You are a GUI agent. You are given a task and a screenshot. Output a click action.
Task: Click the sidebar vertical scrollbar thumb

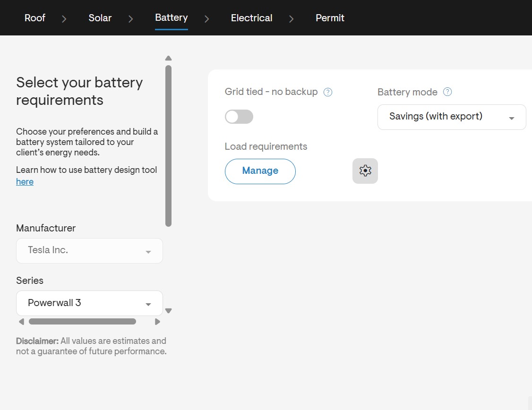click(x=168, y=146)
